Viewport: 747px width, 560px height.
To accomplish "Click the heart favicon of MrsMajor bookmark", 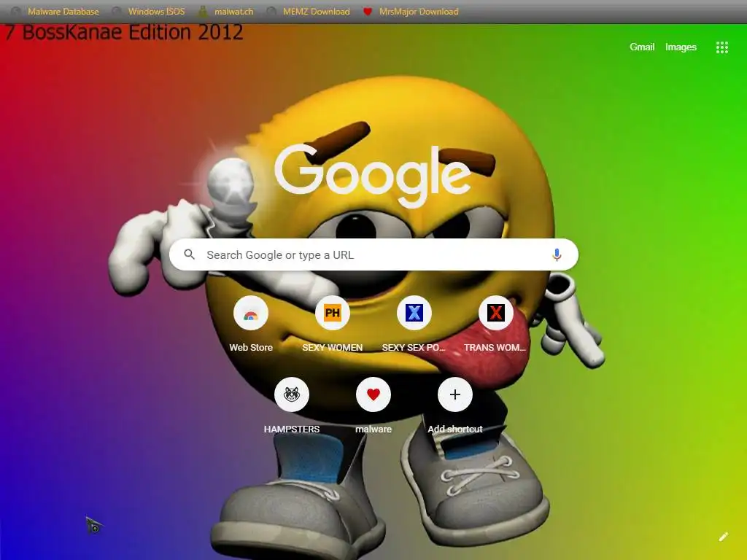I will click(368, 12).
